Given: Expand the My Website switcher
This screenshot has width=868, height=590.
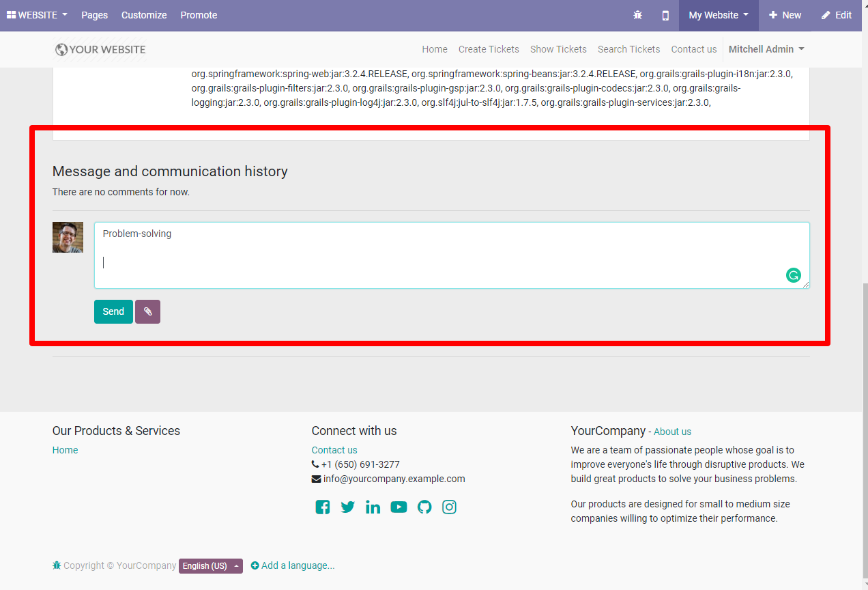Looking at the screenshot, I should point(719,15).
